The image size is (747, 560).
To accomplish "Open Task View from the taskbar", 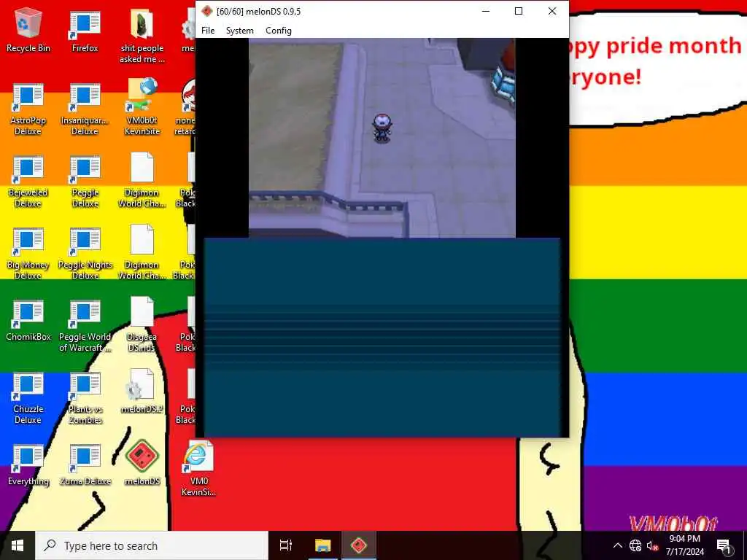I will [286, 545].
